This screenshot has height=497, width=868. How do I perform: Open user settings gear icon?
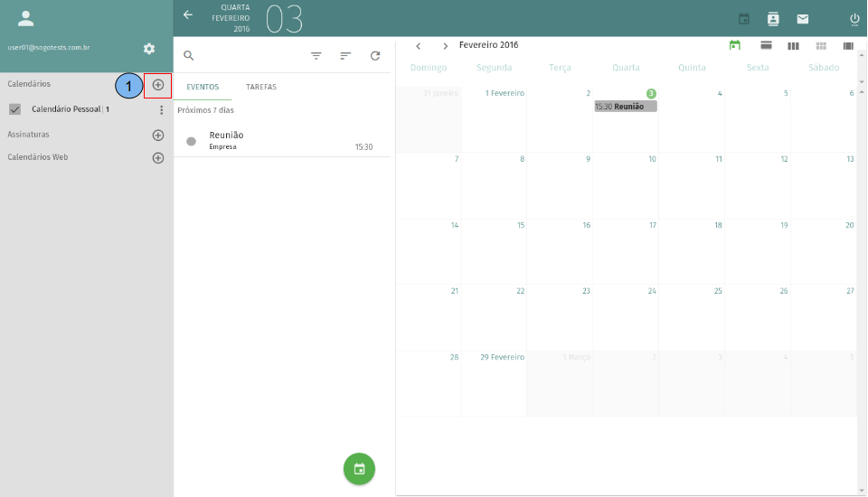tap(149, 49)
